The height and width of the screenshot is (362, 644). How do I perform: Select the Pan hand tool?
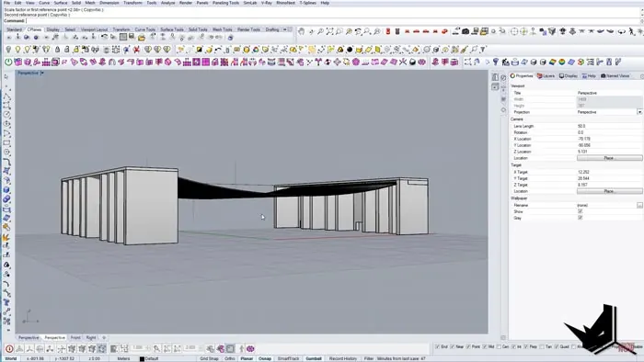tap(302, 31)
